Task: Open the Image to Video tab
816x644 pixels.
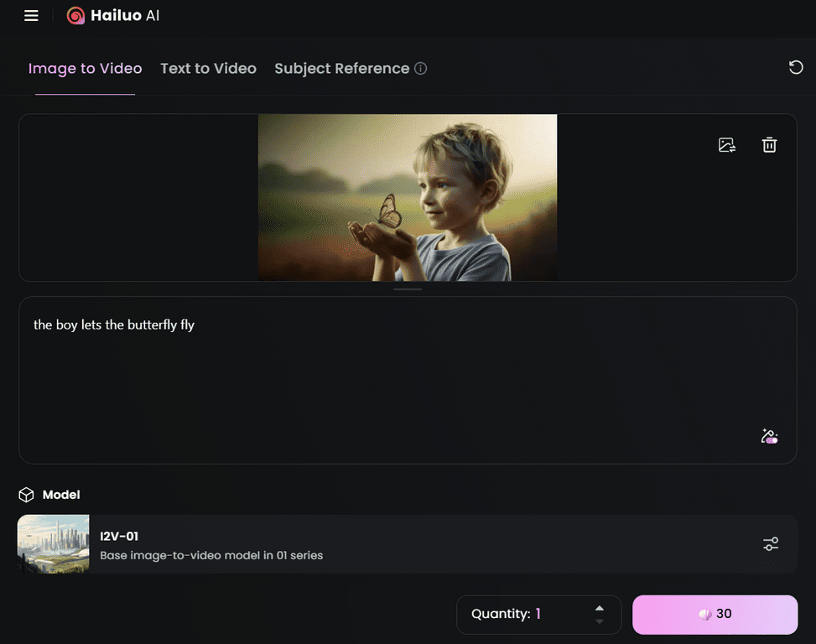Action: point(85,69)
